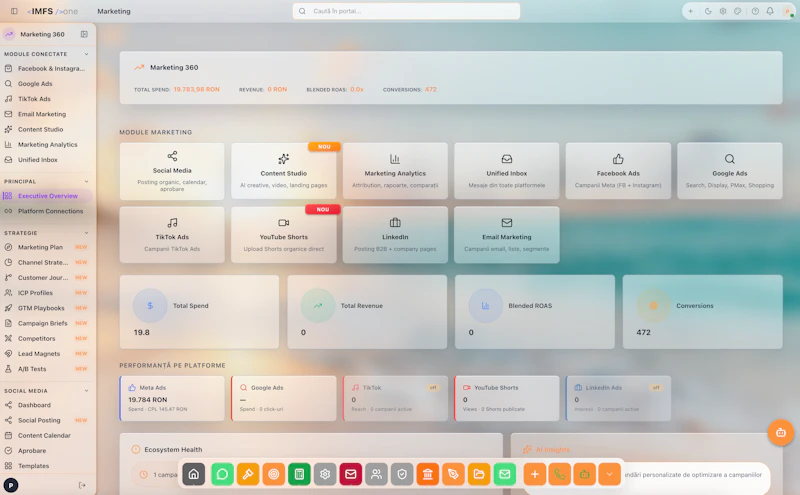Click the phone icon in the dock
800x495 pixels.
pos(560,474)
